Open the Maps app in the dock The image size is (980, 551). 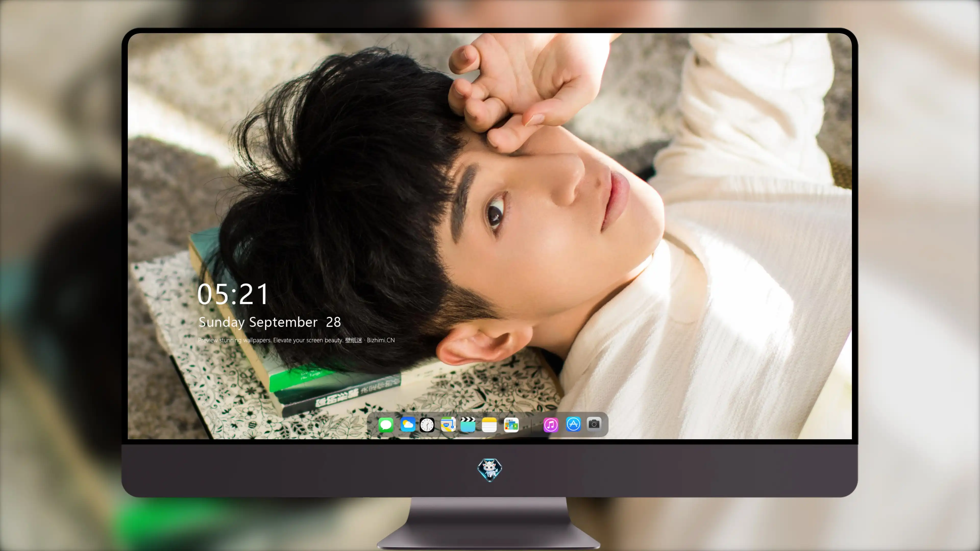[x=448, y=424]
